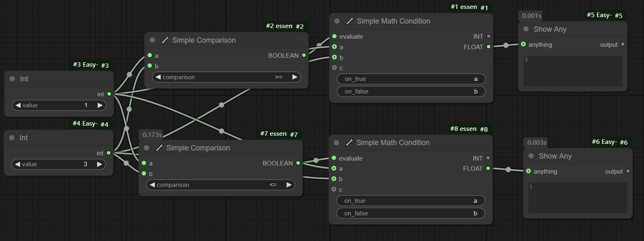Toggle collapse dot on bottom Simple Math Condition
This screenshot has width=644, height=241.
[336, 143]
